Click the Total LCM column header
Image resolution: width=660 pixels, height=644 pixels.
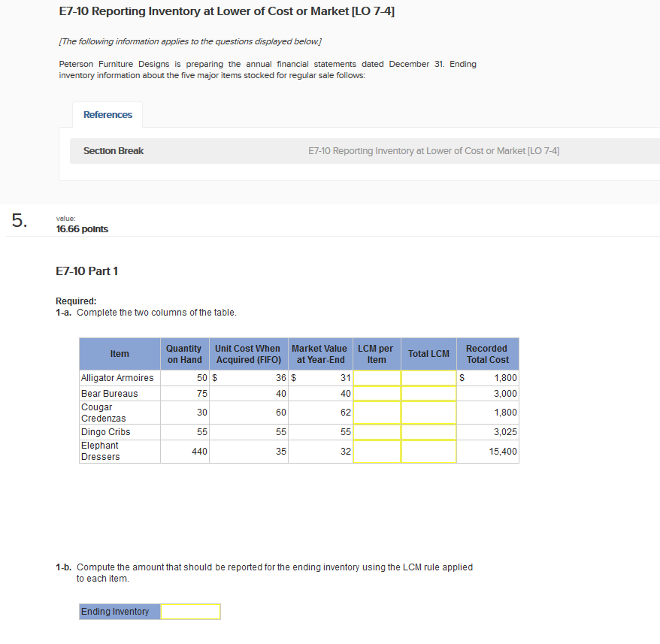[x=428, y=354]
